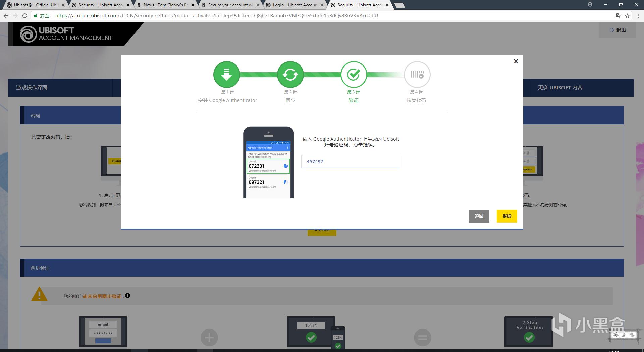Viewport: 644px width, 352px height.
Task: Click the IME language indicator 英
Action: [616, 335]
